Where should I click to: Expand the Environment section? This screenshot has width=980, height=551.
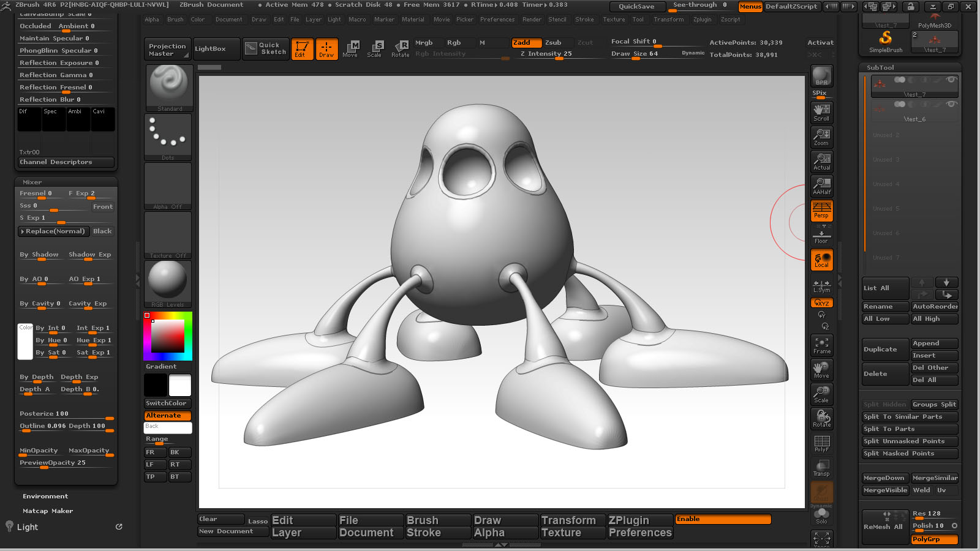[x=45, y=497]
